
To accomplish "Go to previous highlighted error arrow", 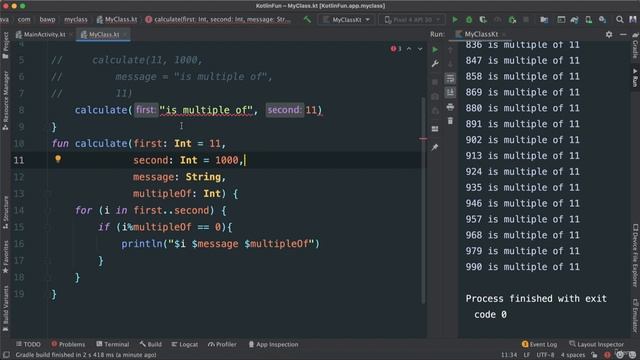I will (x=409, y=49).
